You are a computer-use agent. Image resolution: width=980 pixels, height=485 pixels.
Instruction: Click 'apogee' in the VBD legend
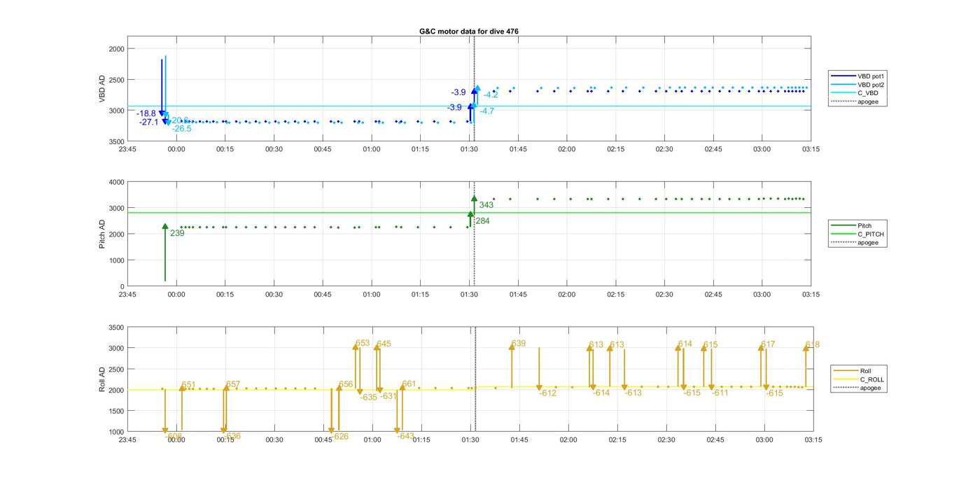867,102
